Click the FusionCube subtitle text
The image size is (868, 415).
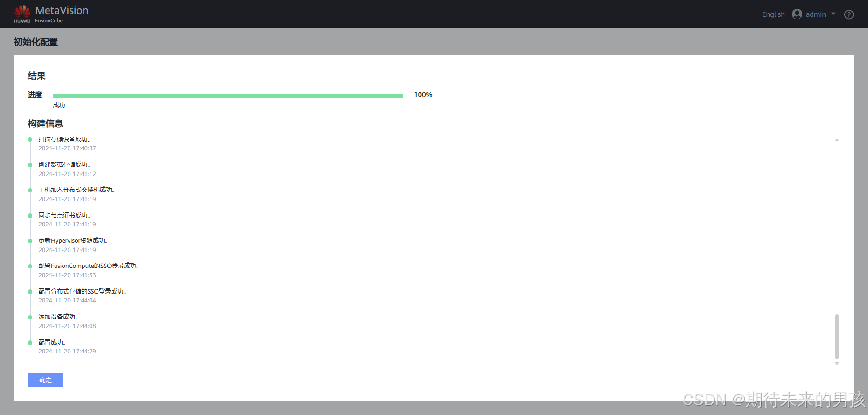click(x=49, y=21)
